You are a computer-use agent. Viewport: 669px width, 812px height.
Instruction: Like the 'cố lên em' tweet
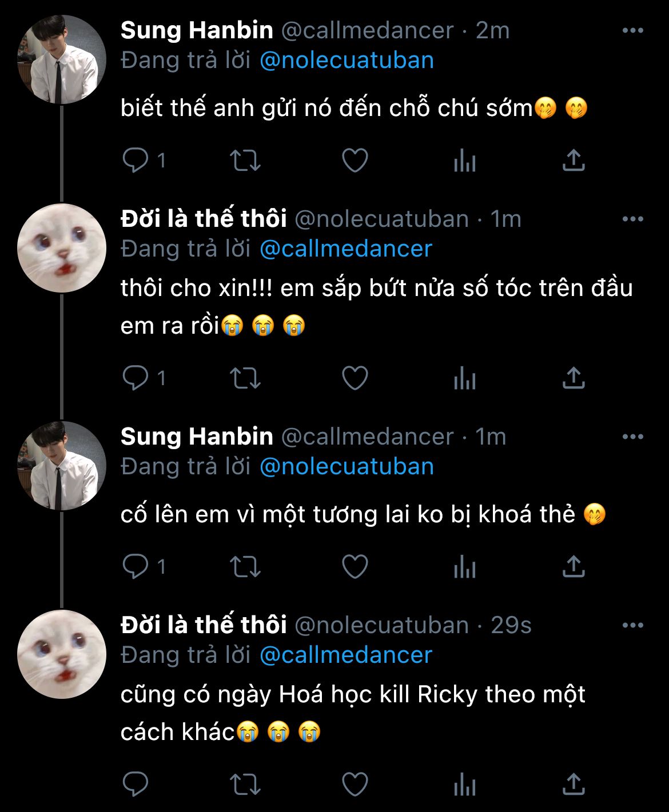355,566
